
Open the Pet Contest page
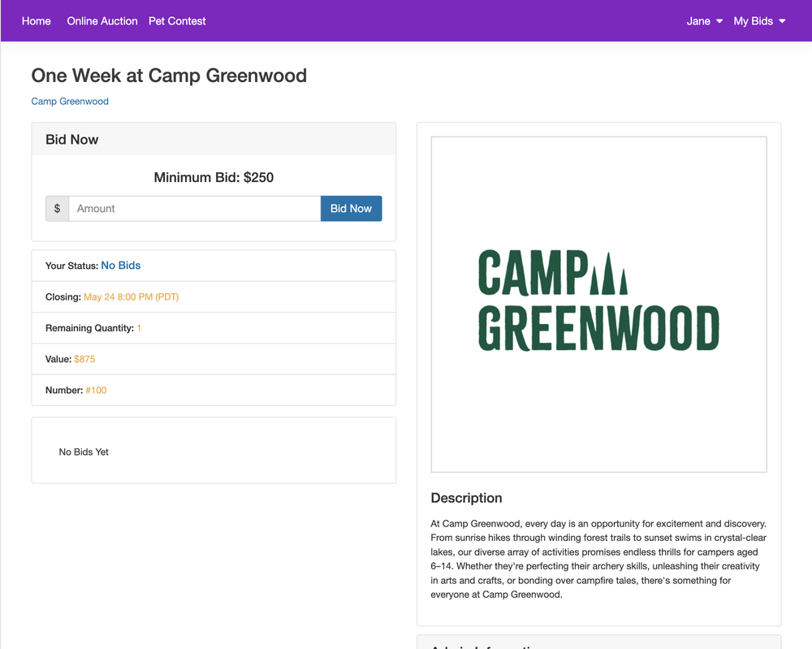coord(177,21)
